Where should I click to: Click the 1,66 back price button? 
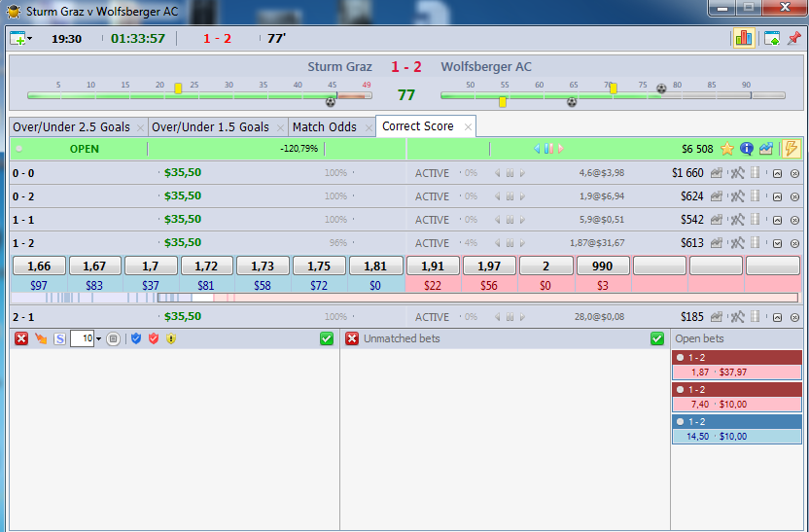tap(39, 266)
